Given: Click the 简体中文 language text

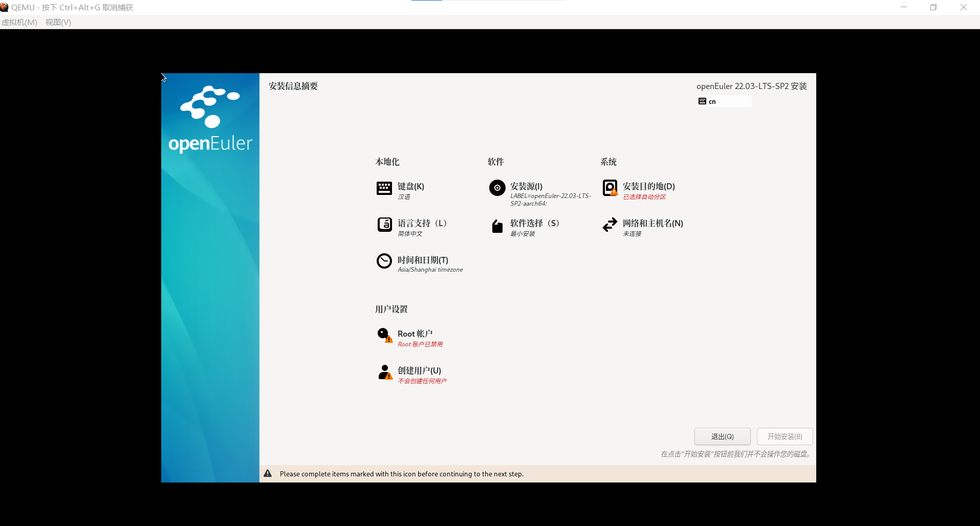Looking at the screenshot, I should click(410, 234).
